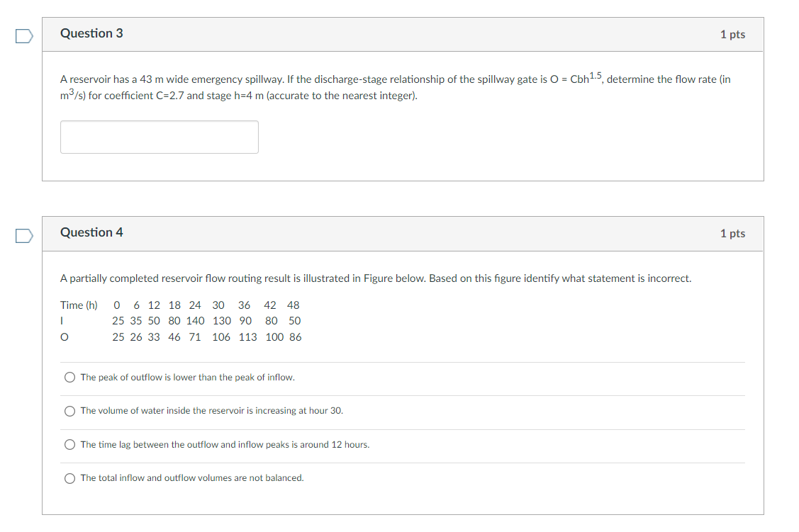
Task: Pick 'The total inflow and outflow volumes are not balanced'
Action: tap(69, 477)
